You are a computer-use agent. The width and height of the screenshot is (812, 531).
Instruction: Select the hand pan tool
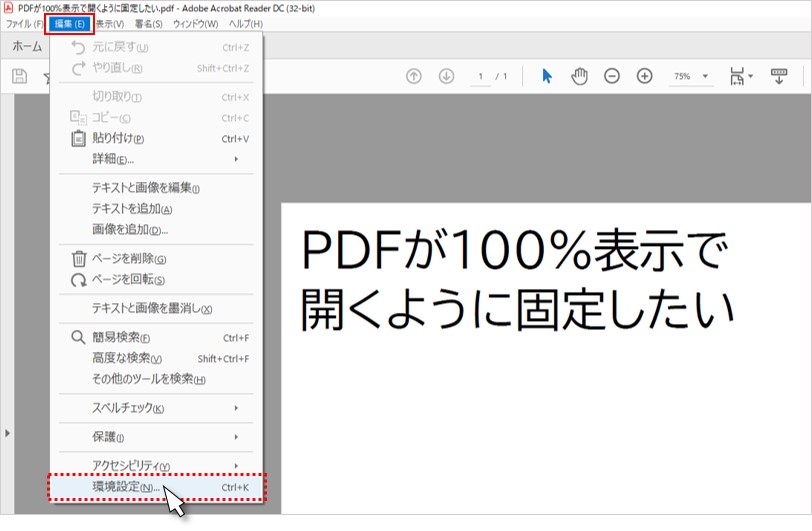tap(579, 76)
